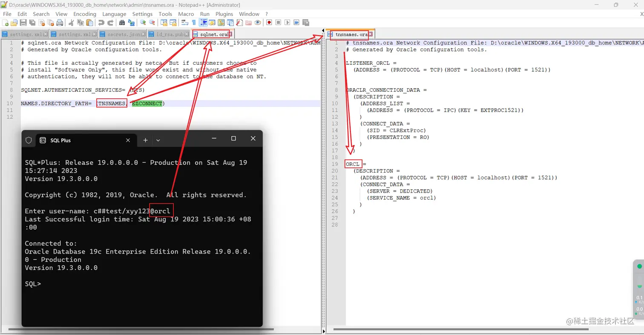Toggle Show All Characters pilcrow icon

point(194,23)
